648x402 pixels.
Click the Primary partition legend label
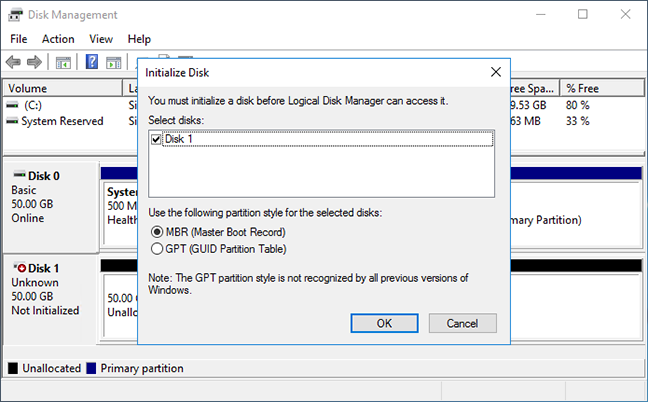(x=142, y=368)
